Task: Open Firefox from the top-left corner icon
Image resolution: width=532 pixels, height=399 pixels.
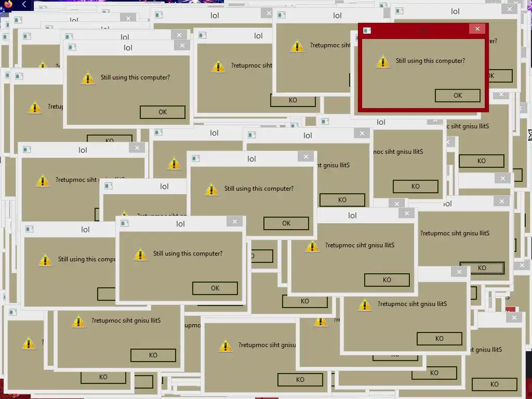Action: point(8,4)
